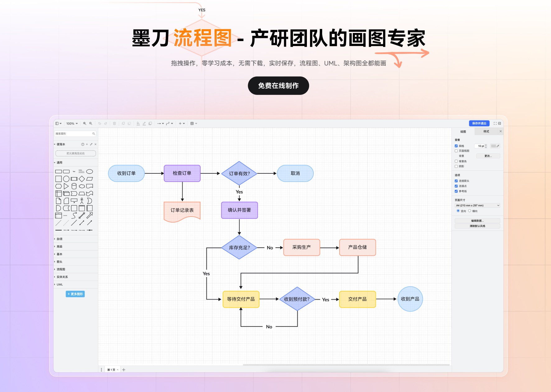Click the 免费在线制作 button
Image resolution: width=551 pixels, height=392 pixels.
pos(278,86)
